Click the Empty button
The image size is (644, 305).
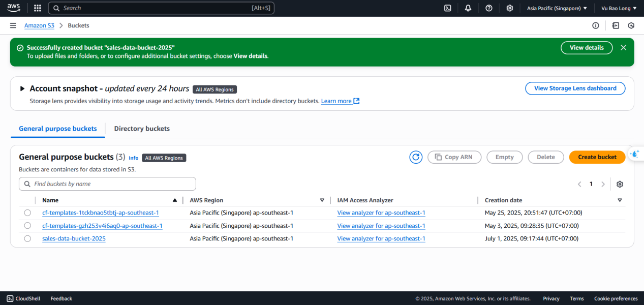(x=505, y=157)
